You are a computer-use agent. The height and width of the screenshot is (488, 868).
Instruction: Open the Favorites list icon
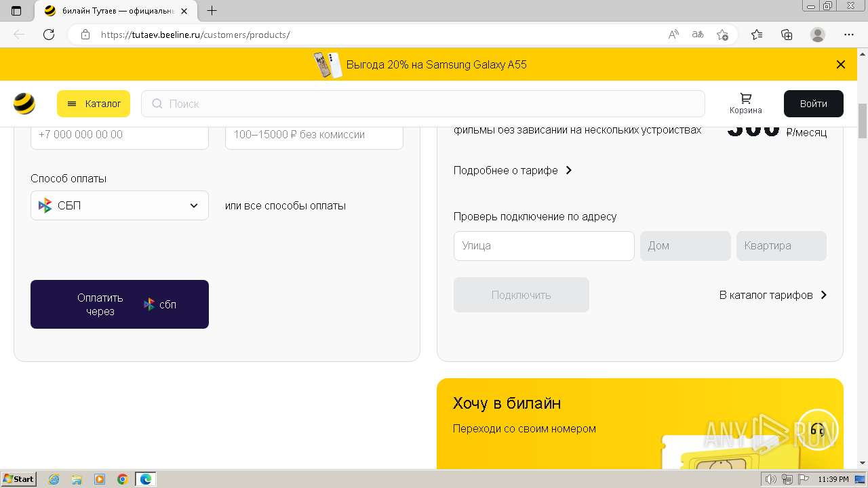757,35
